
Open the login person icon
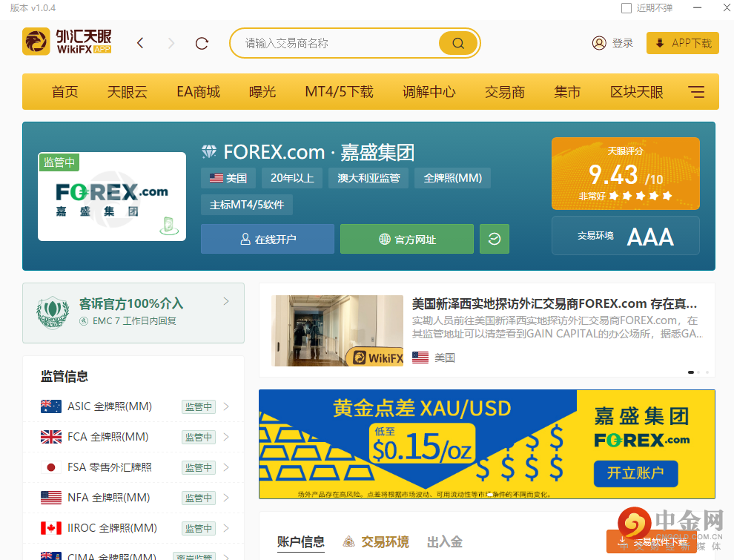pos(599,43)
